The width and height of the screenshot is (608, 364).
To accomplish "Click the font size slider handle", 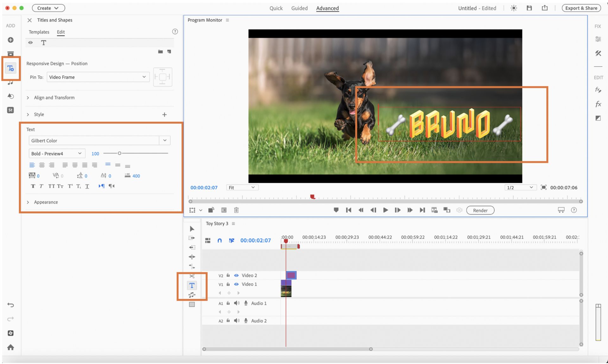I will (x=119, y=153).
